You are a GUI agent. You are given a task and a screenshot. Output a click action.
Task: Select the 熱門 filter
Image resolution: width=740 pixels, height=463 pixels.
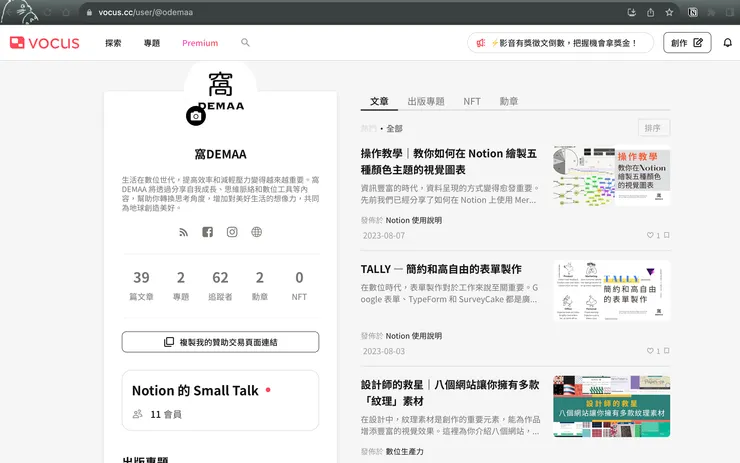click(368, 128)
